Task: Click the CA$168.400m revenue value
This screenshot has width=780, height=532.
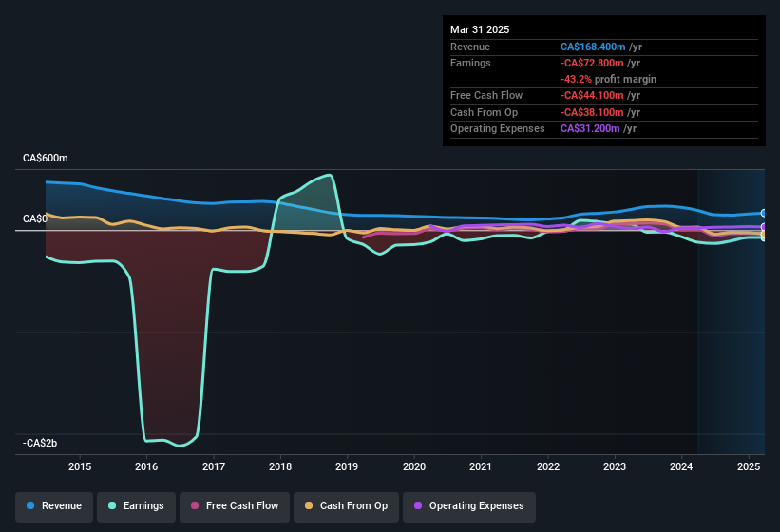Action: [x=593, y=47]
